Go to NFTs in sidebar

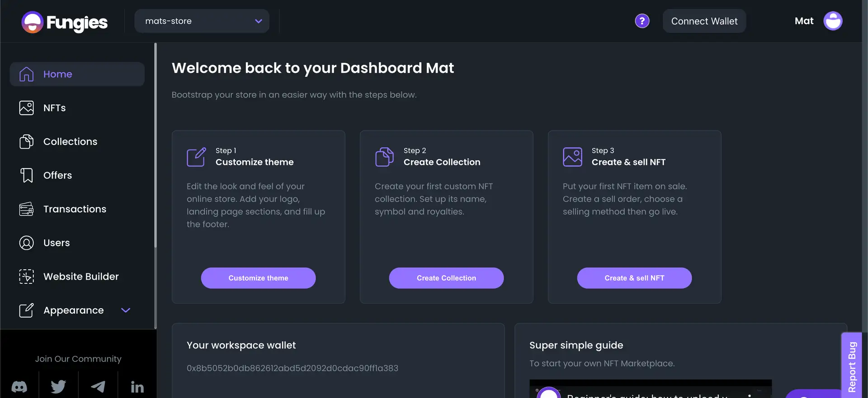tap(54, 108)
